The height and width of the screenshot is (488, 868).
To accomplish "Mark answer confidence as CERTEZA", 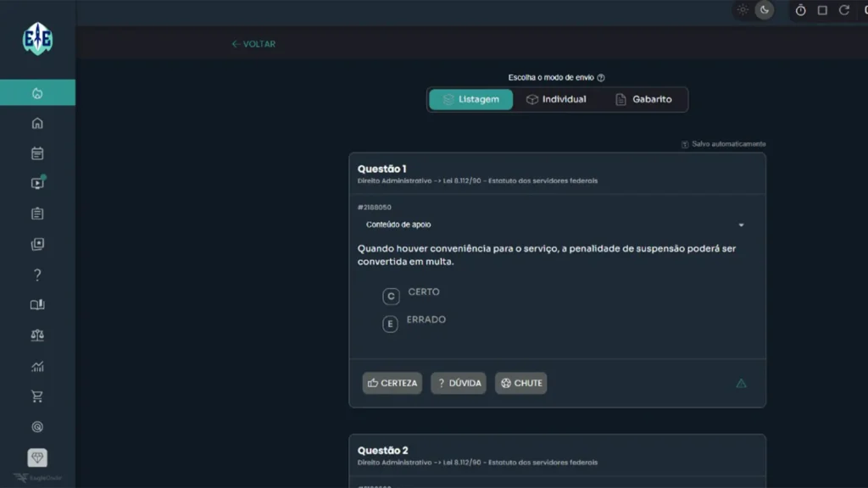I will tap(392, 383).
